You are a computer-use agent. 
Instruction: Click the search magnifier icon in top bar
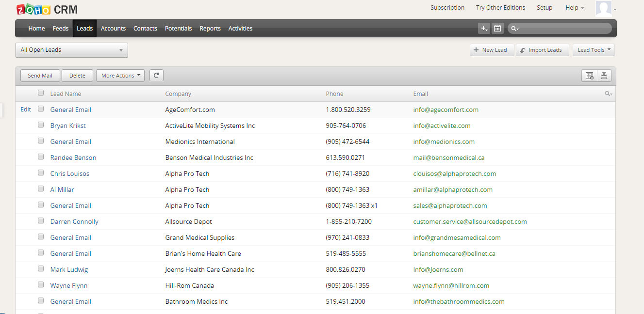click(515, 29)
